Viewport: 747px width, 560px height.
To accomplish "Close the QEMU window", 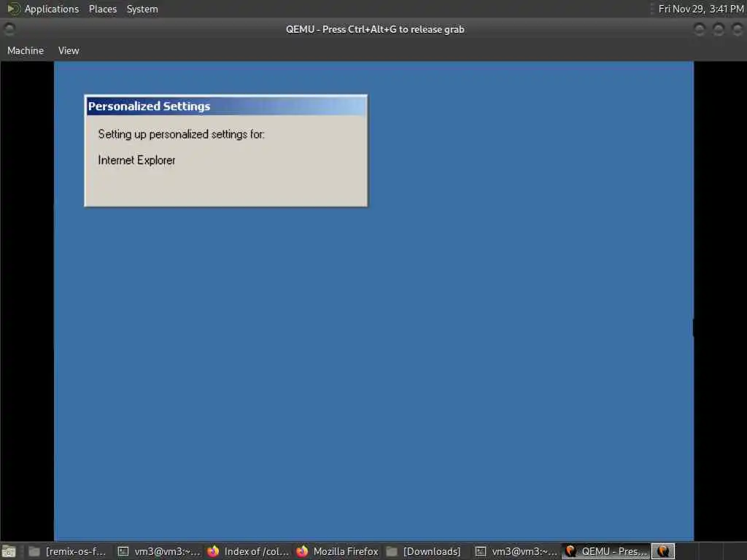I will tap(737, 29).
